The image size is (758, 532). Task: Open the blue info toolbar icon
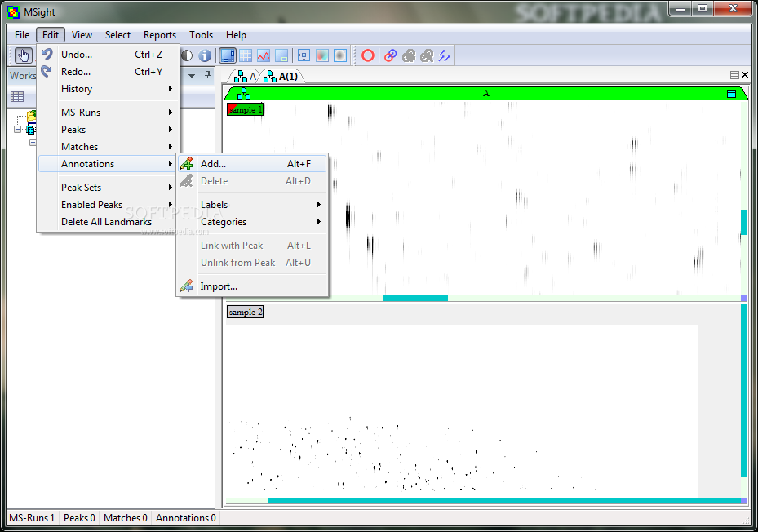click(x=205, y=55)
